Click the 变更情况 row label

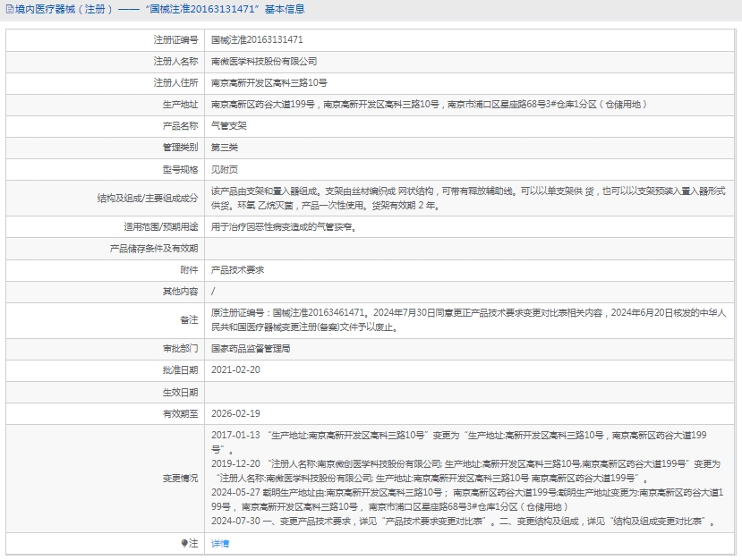click(180, 478)
